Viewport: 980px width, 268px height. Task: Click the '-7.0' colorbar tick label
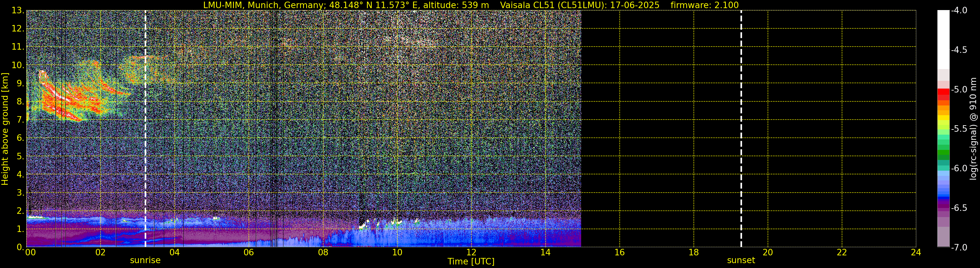point(959,248)
